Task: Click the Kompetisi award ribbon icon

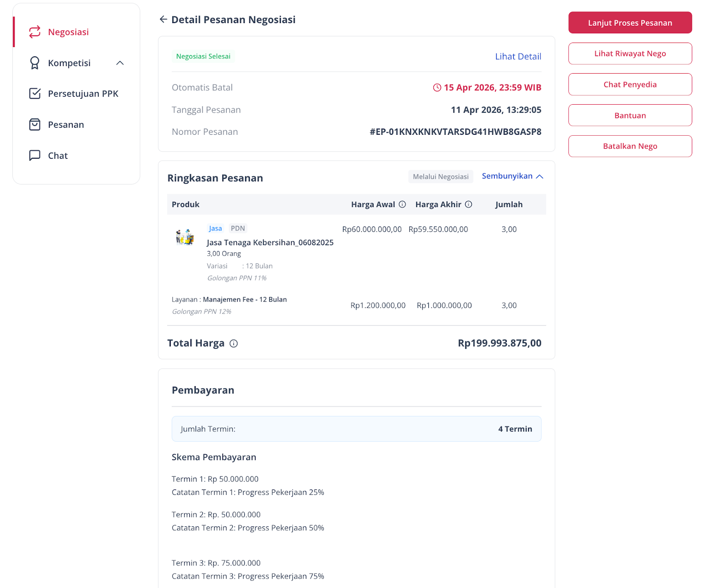Action: 35,63
